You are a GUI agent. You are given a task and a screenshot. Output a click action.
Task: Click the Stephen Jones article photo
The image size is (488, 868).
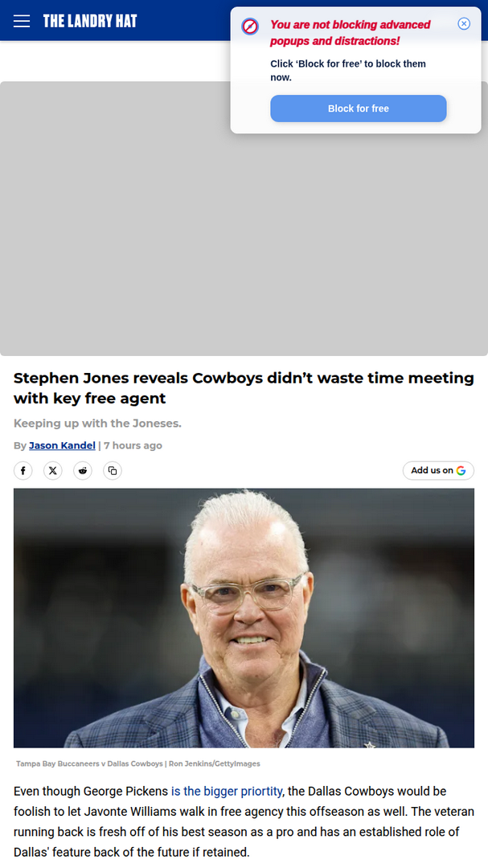(x=244, y=618)
